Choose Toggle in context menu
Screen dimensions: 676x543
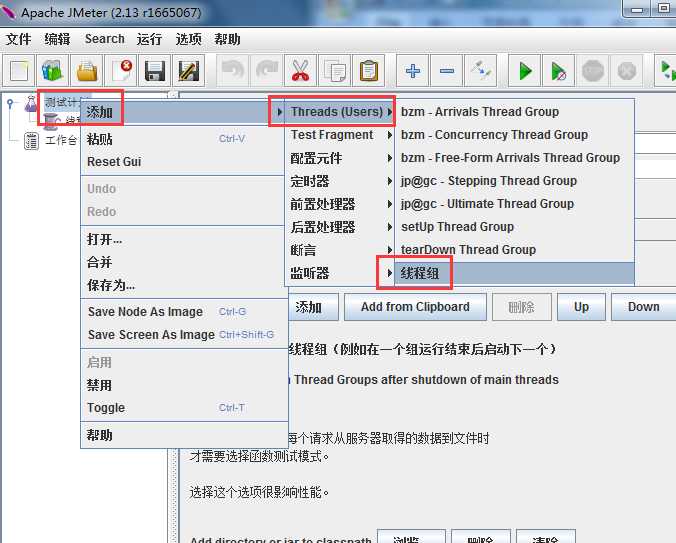(x=184, y=408)
